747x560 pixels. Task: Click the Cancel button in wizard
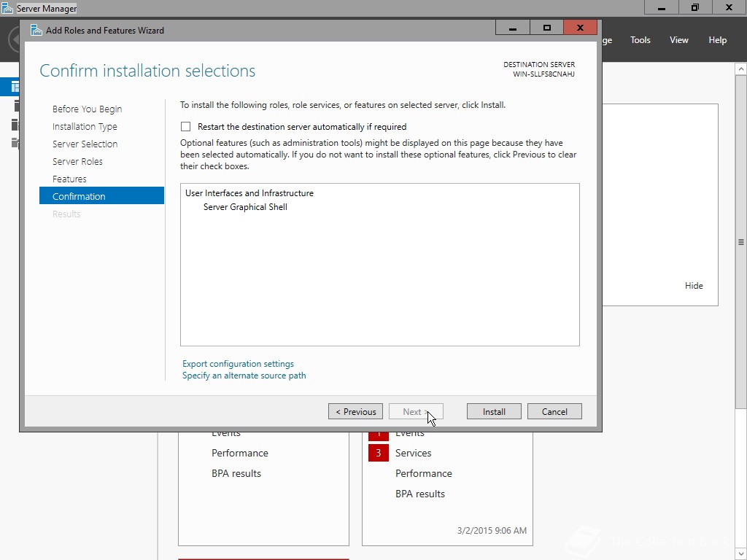pyautogui.click(x=554, y=411)
